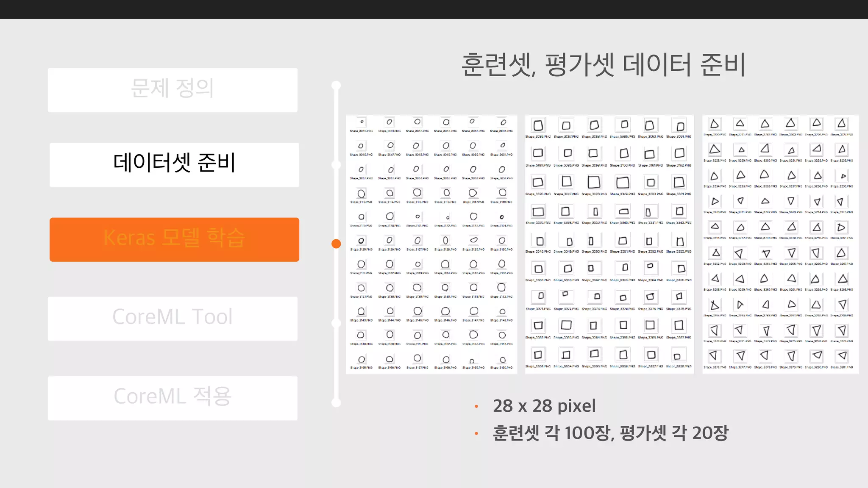The width and height of the screenshot is (868, 488).
Task: Click circle thumbnail Shape_3130.PNG
Action: click(x=501, y=241)
